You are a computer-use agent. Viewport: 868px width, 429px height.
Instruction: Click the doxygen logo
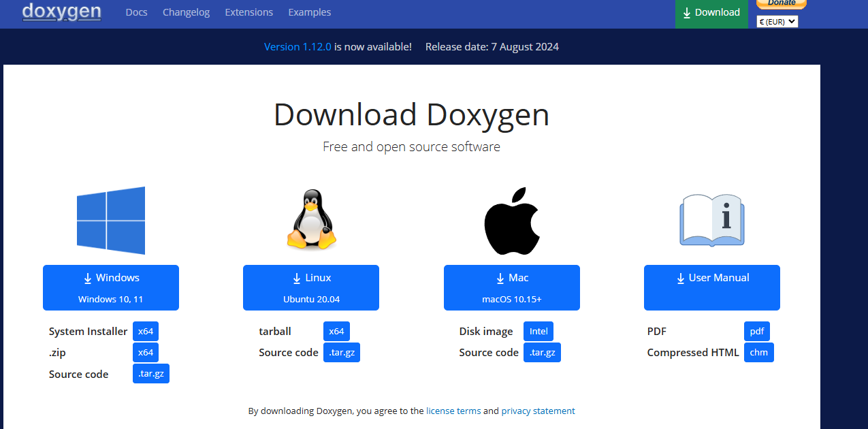[x=62, y=12]
